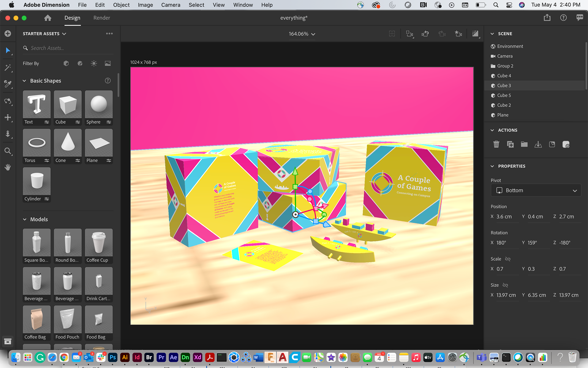This screenshot has width=588, height=368.
Task: Open the Pivot Bottom dropdown
Action: coord(536,190)
